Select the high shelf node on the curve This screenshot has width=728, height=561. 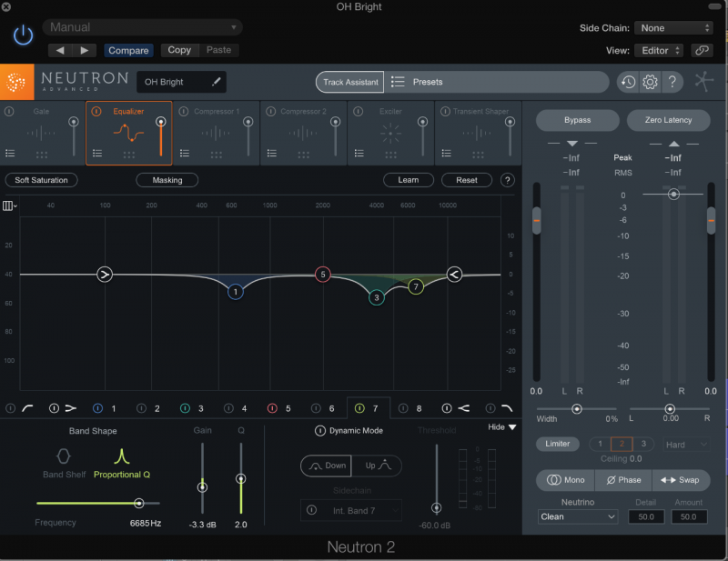[x=454, y=275]
